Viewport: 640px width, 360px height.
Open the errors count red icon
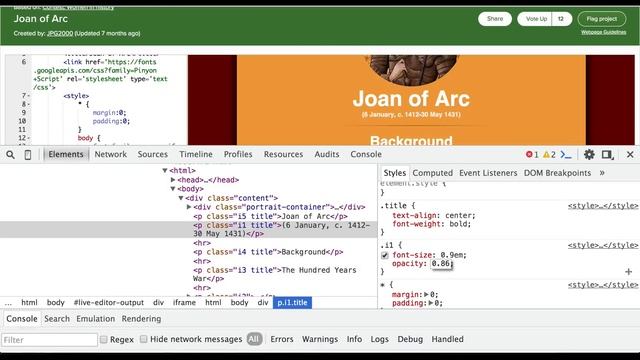pos(529,154)
